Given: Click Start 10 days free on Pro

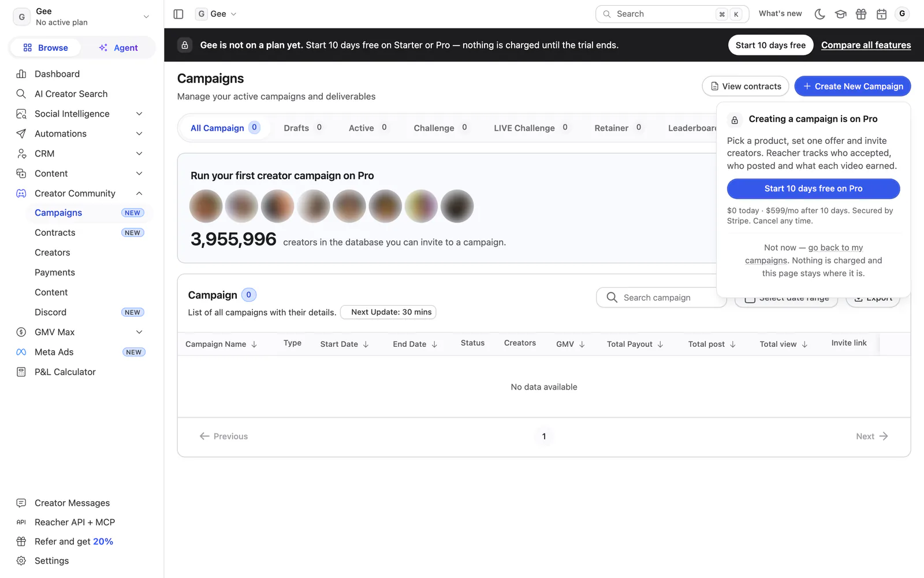Looking at the screenshot, I should [813, 188].
